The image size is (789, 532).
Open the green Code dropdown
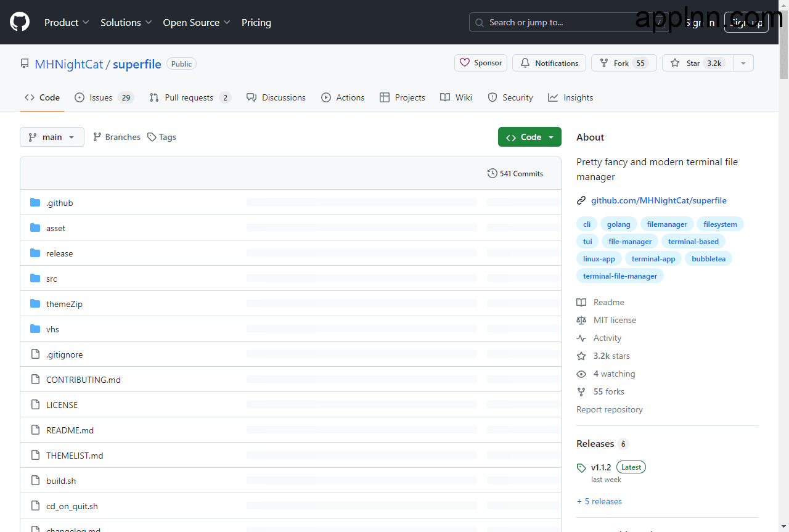click(529, 137)
